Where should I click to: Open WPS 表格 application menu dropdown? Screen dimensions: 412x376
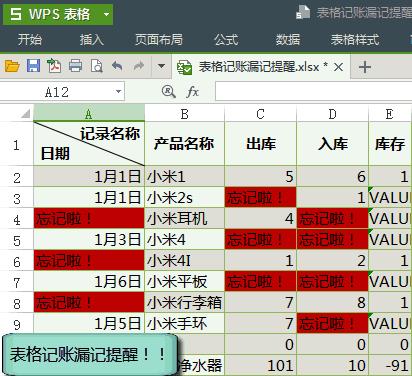pos(106,14)
